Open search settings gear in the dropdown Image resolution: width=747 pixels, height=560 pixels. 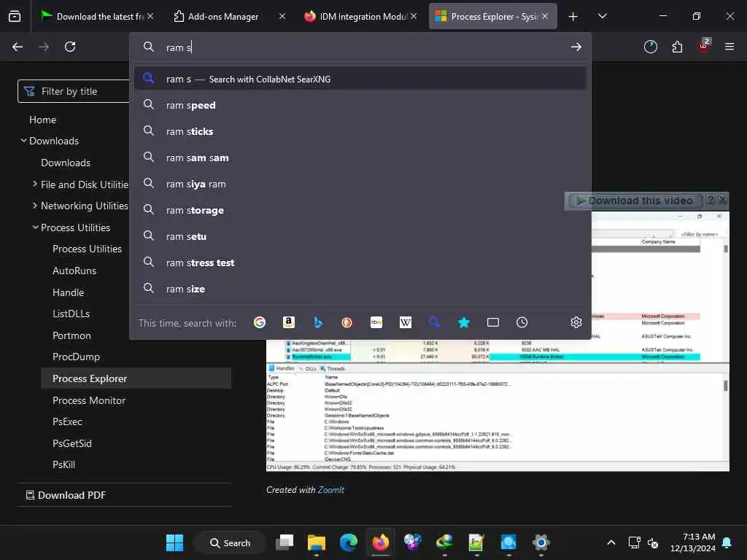pos(576,322)
